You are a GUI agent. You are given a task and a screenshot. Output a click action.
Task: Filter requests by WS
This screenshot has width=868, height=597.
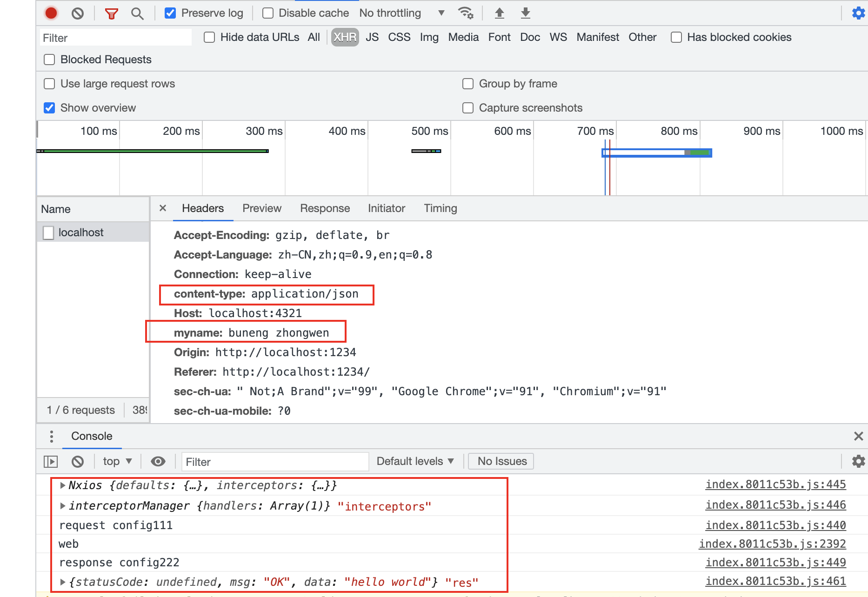pyautogui.click(x=558, y=37)
